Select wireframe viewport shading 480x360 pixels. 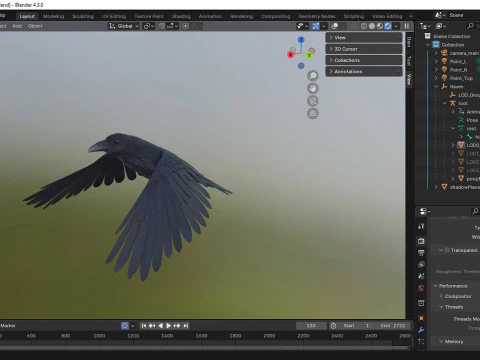[364, 26]
